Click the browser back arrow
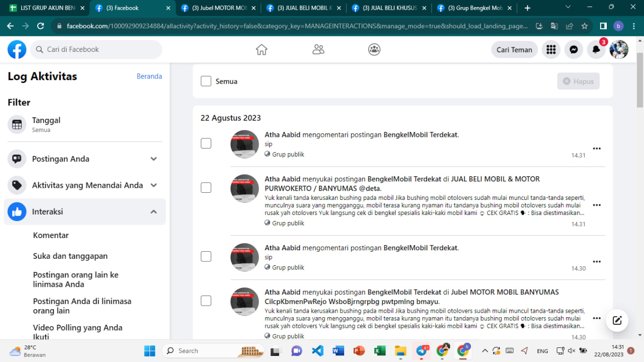 10,26
